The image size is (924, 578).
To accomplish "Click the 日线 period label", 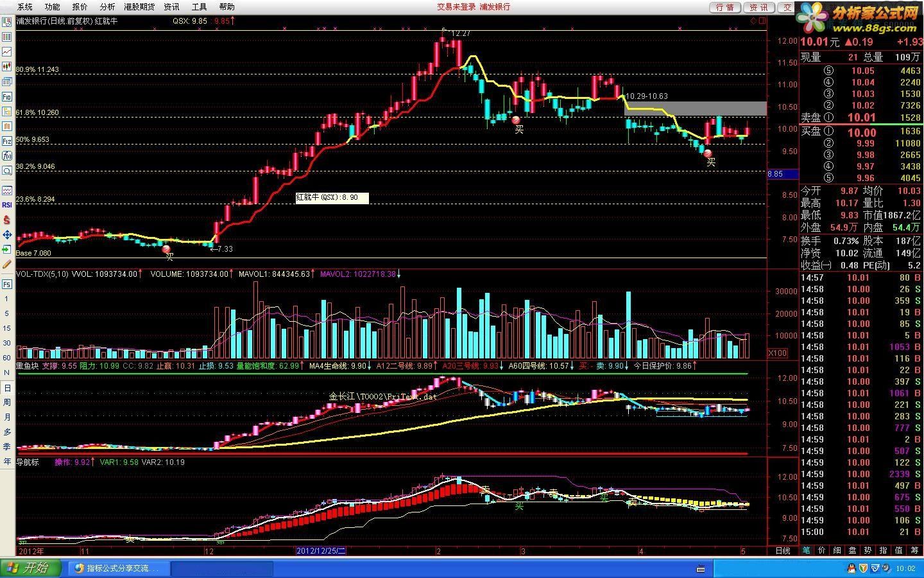I will pos(783,550).
